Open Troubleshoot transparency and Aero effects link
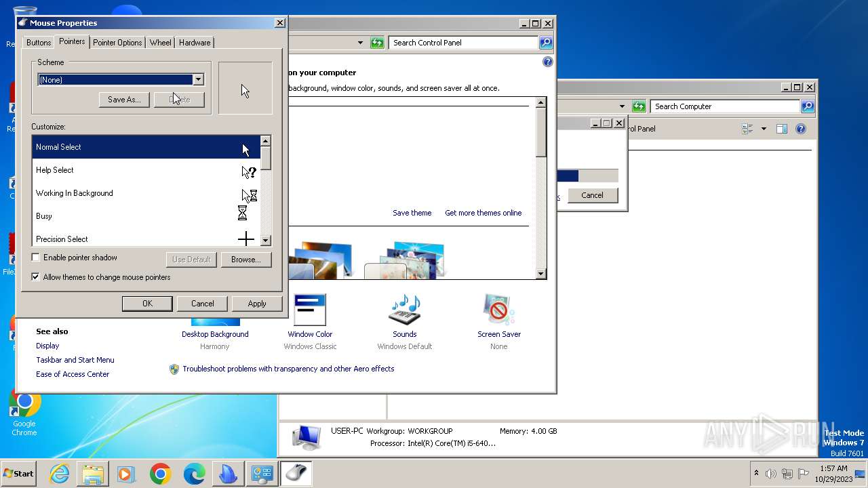Screen dimensions: 868x488 pos(288,369)
